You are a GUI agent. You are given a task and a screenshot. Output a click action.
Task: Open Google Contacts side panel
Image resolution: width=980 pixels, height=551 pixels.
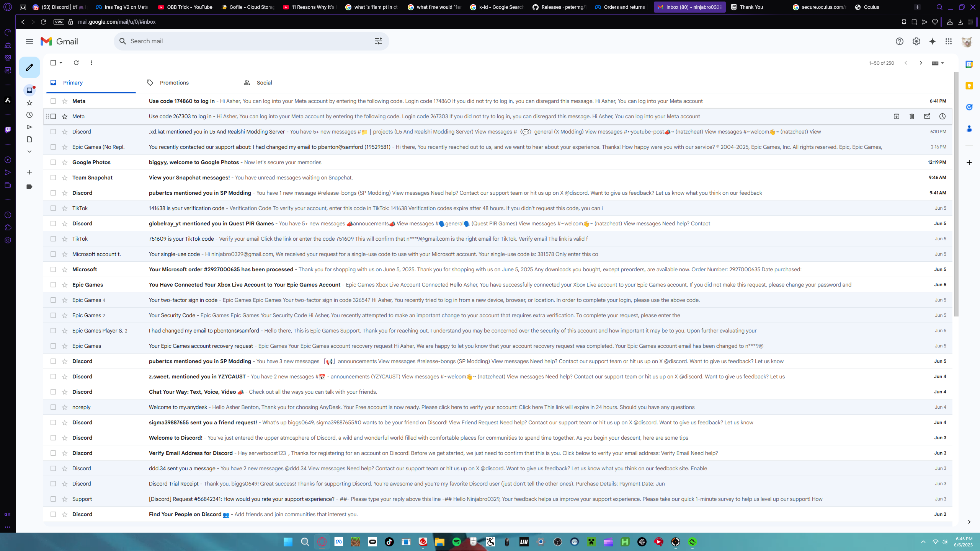(x=969, y=129)
